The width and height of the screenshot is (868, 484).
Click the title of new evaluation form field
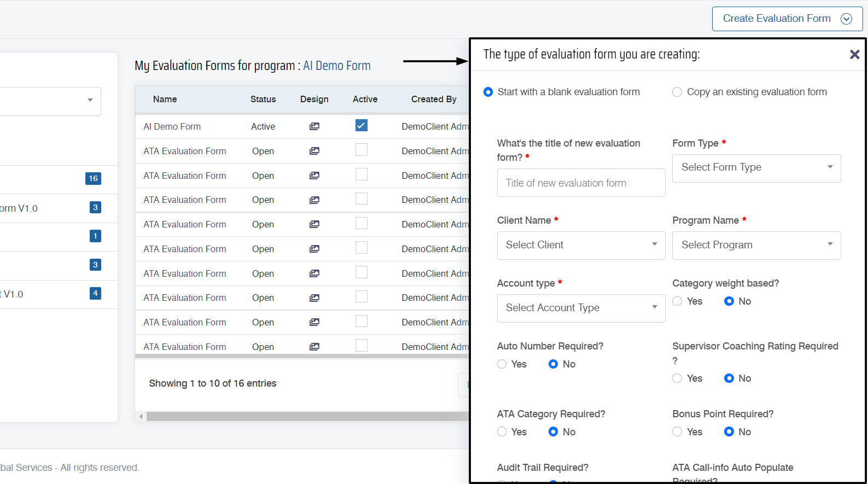pos(581,183)
